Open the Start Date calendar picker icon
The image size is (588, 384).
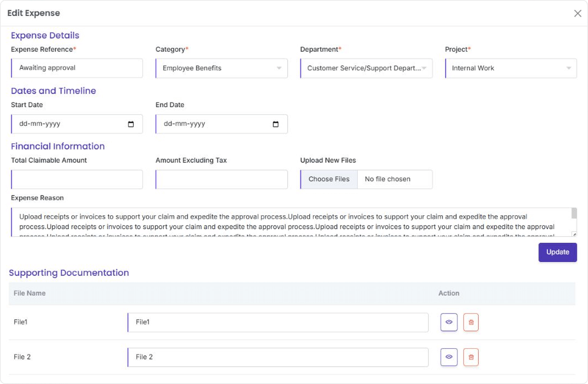coord(131,124)
